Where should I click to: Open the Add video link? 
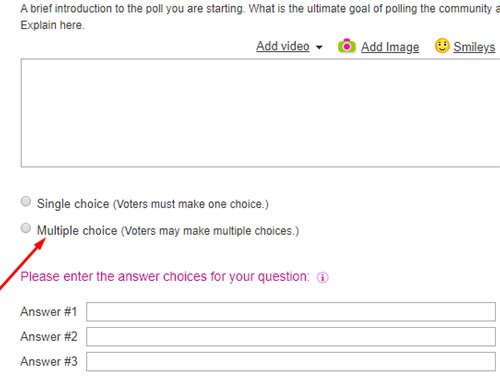283,46
